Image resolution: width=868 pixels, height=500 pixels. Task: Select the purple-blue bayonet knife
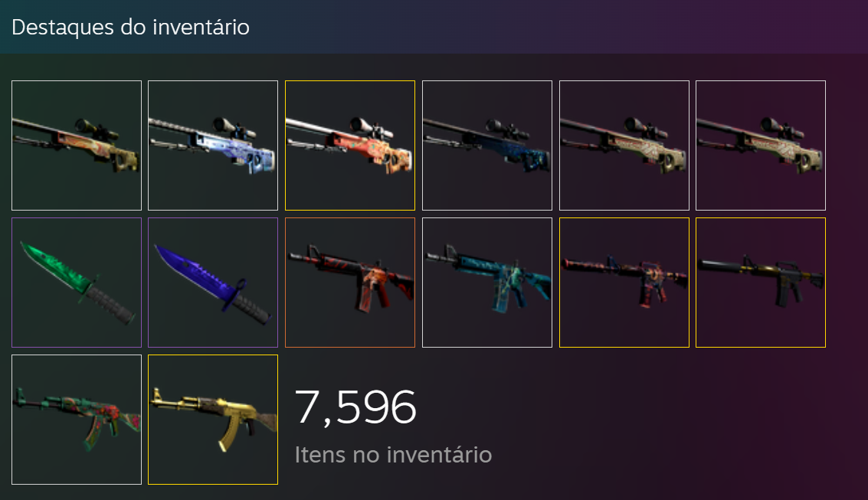pos(213,283)
